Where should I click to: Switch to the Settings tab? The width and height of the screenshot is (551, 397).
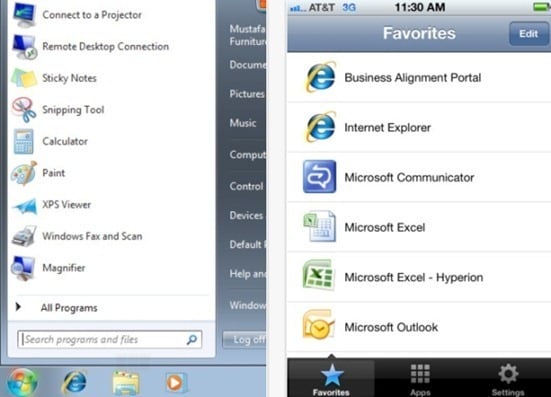[508, 378]
